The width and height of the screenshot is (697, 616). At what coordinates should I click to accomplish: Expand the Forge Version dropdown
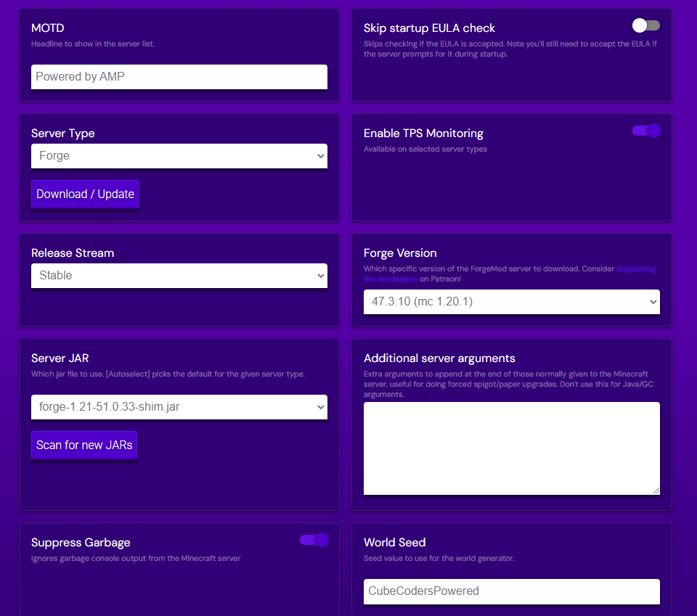click(x=512, y=302)
